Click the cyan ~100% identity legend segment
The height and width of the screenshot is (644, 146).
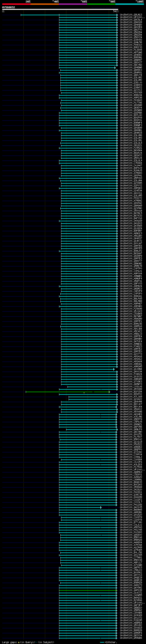coord(130,4)
